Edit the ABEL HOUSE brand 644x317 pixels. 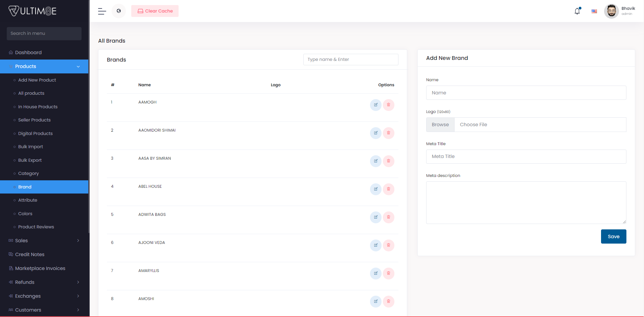point(375,189)
